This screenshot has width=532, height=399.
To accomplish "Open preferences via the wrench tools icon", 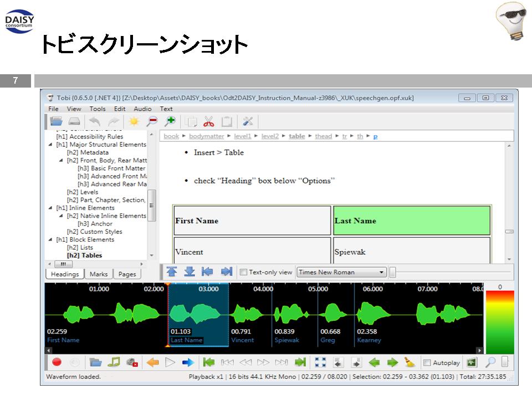I will coord(248,121).
